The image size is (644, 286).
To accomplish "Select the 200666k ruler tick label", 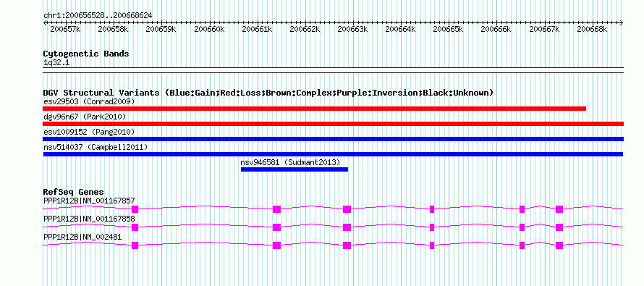I will click(x=496, y=29).
